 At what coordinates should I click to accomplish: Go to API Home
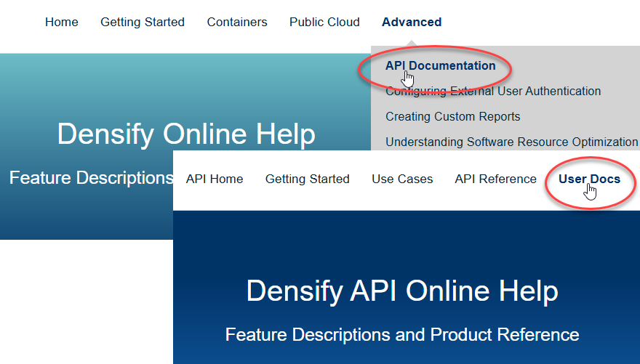click(x=215, y=179)
